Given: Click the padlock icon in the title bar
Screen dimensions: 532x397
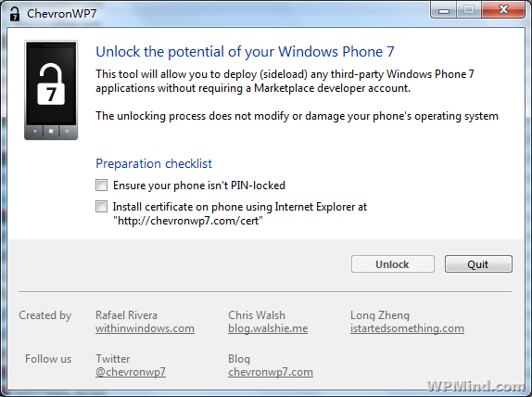Looking at the screenshot, I should tap(14, 14).
